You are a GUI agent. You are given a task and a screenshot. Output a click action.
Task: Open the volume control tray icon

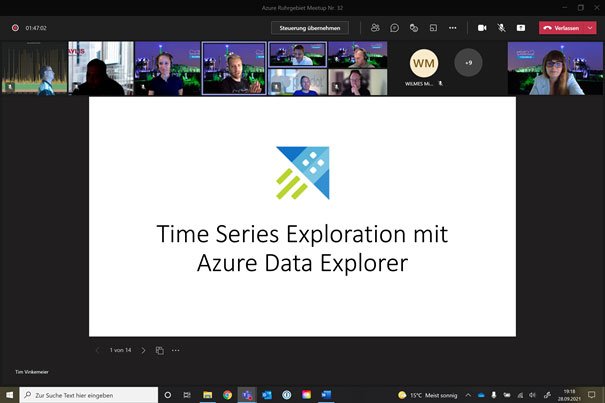click(x=532, y=395)
